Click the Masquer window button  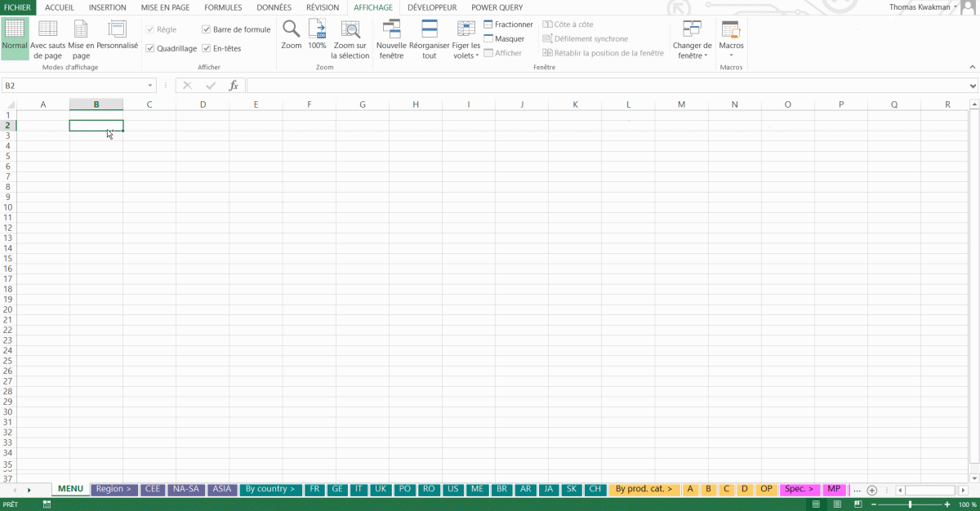point(504,39)
